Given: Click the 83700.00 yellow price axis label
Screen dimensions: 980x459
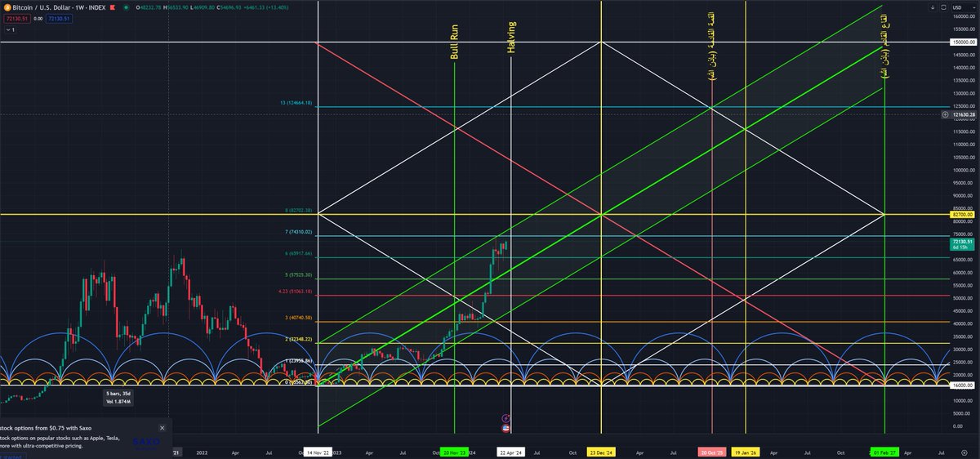Looking at the screenshot, I should [962, 215].
